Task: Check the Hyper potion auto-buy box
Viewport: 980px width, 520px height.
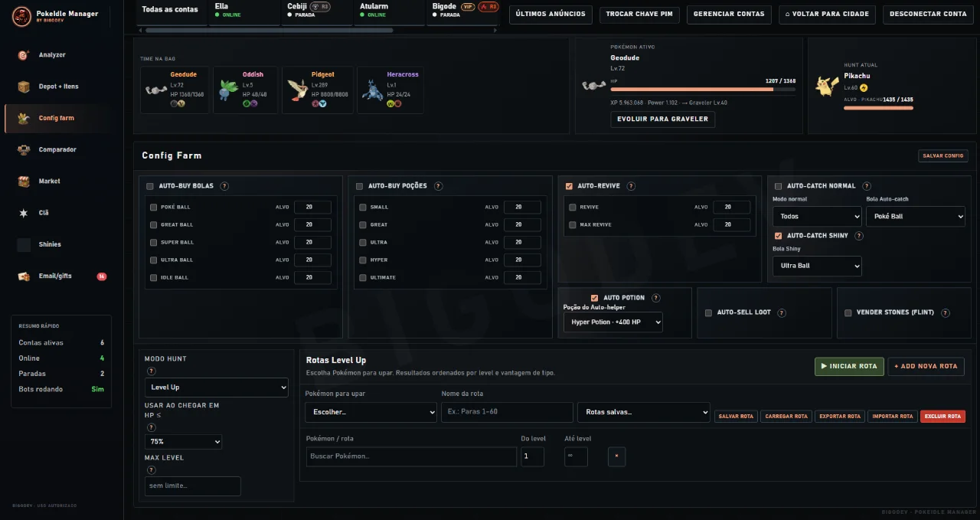Action: [363, 260]
